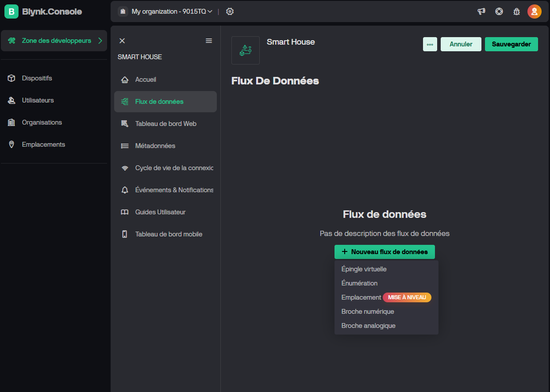Viewport: 550px width, 392px height.
Task: Open the user profile avatar
Action: pos(535,11)
